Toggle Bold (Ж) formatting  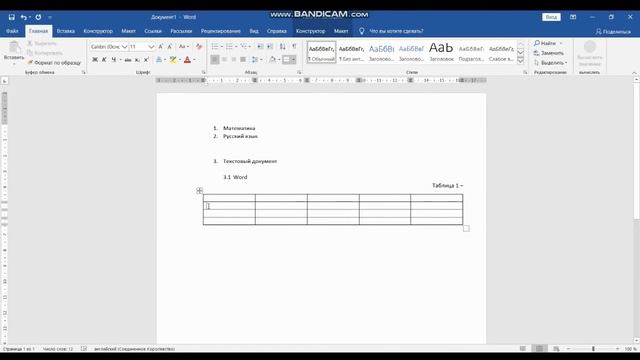[x=95, y=60]
